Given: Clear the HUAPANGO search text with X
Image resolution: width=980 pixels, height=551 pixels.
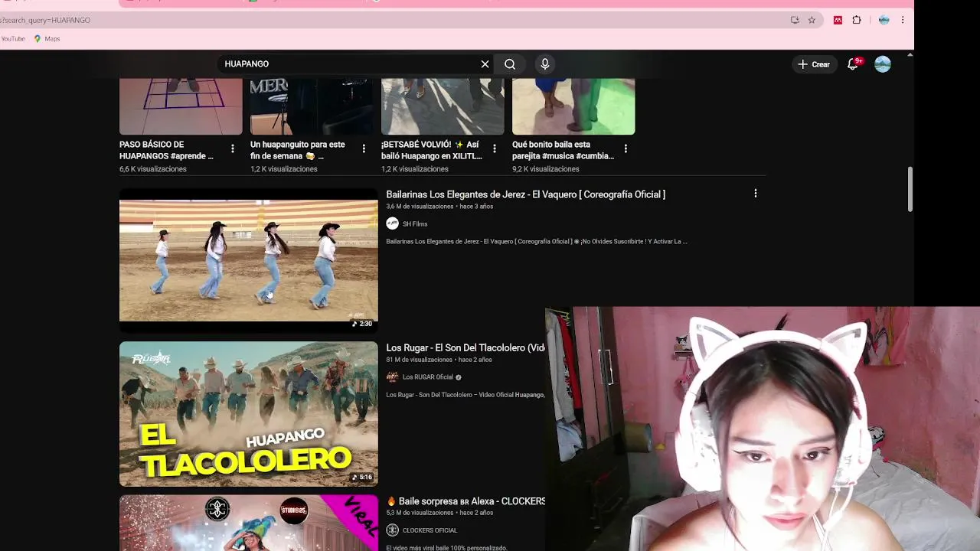Looking at the screenshot, I should coord(485,64).
